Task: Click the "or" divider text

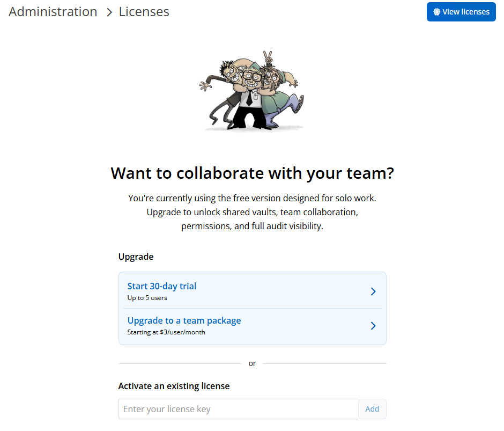Action: tap(252, 363)
